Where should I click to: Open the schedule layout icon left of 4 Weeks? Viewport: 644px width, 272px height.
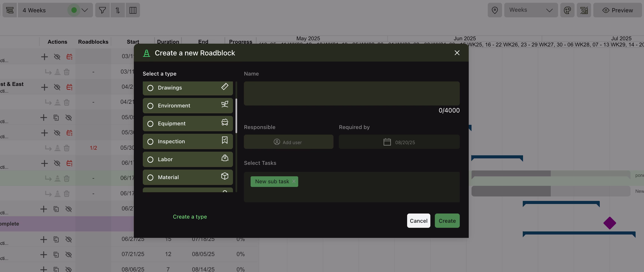pyautogui.click(x=10, y=10)
